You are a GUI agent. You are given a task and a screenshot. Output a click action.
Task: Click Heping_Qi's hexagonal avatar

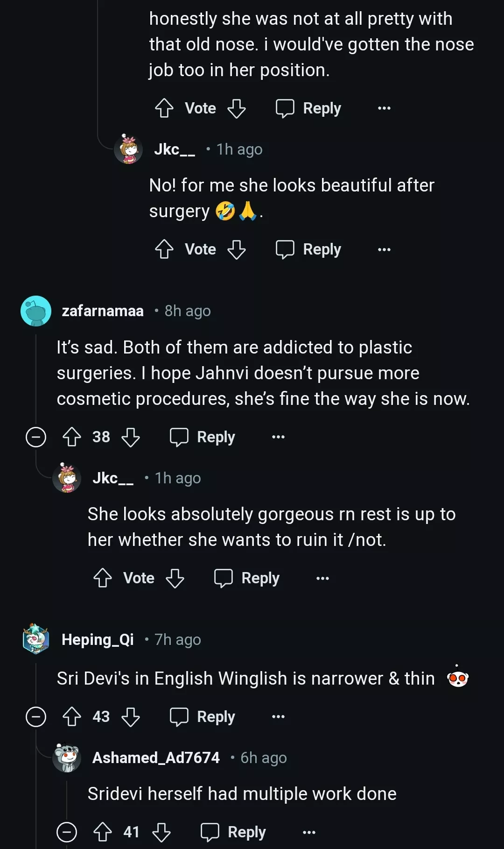(36, 640)
